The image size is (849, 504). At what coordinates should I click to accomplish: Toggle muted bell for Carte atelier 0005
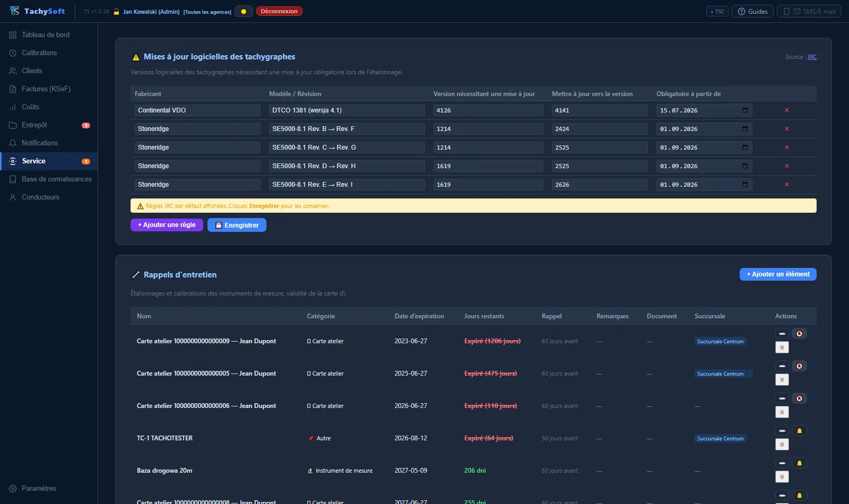point(799,366)
